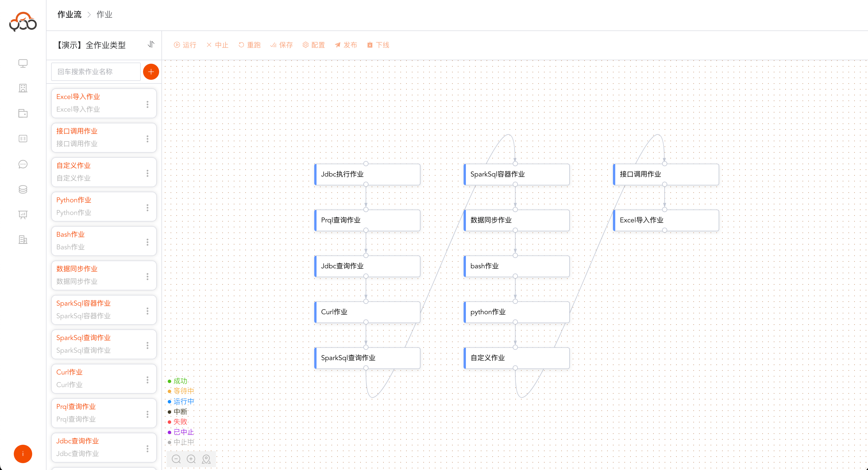Toggle the sort order icon beside 全作业类型
868x470 pixels.
coord(151,44)
